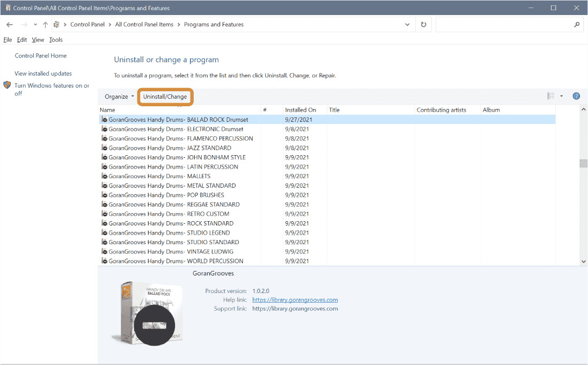Click Programs and Features breadcrumb
The height and width of the screenshot is (365, 588).
pos(214,24)
